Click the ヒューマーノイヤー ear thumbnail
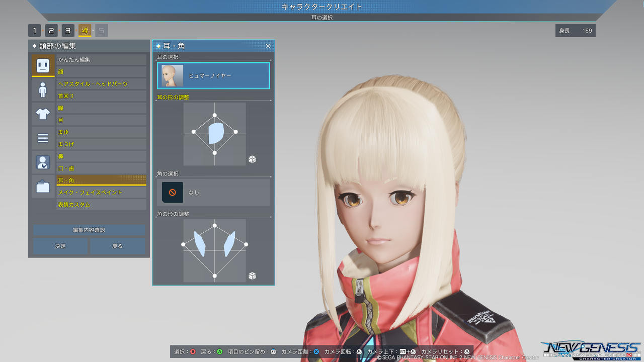The height and width of the screenshot is (362, 644). [x=172, y=75]
